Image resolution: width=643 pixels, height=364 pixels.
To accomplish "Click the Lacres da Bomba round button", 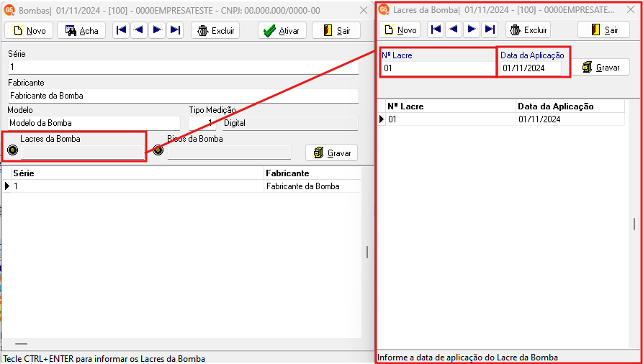I will [13, 150].
